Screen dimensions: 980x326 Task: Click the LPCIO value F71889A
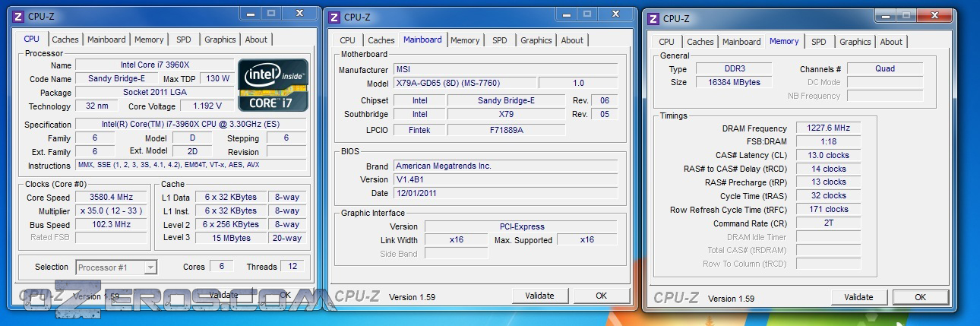point(507,130)
